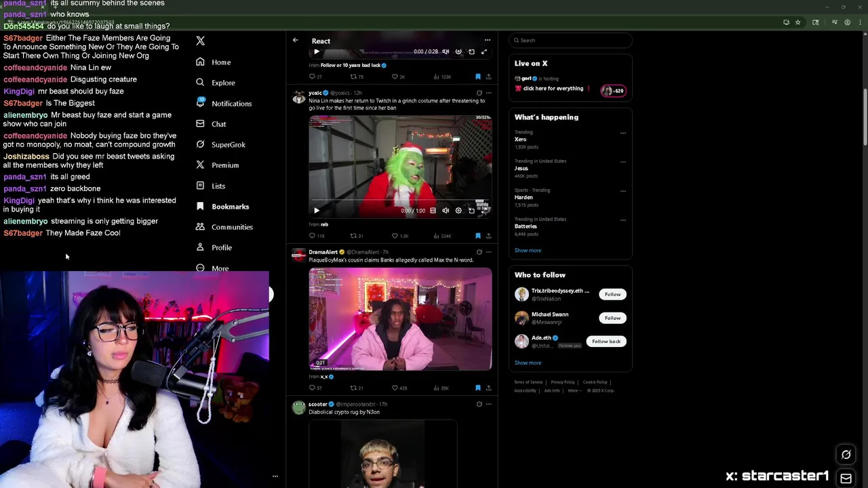Image resolution: width=868 pixels, height=488 pixels.
Task: Open the React folder options menu
Action: [487, 41]
